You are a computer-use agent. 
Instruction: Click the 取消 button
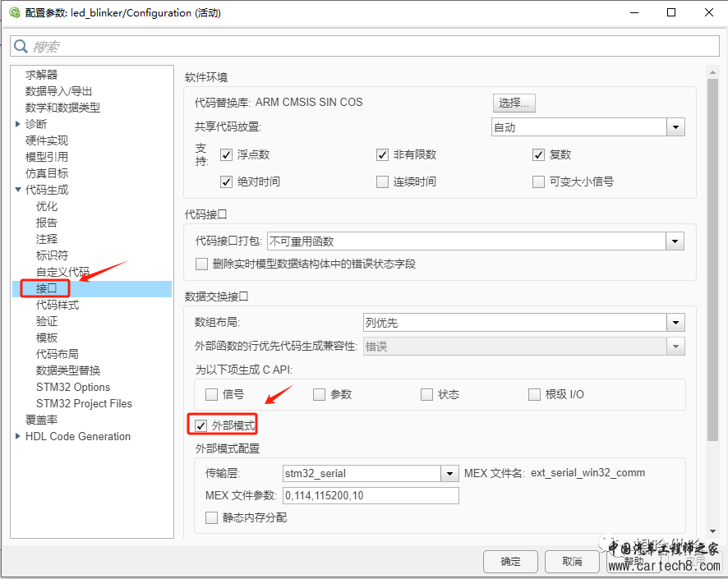[x=572, y=562]
